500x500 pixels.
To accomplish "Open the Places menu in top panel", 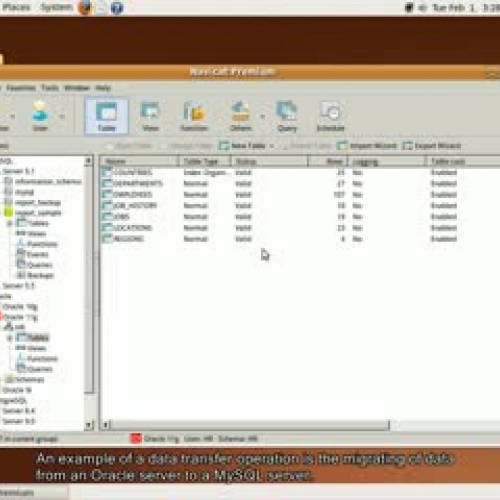I will coord(16,7).
